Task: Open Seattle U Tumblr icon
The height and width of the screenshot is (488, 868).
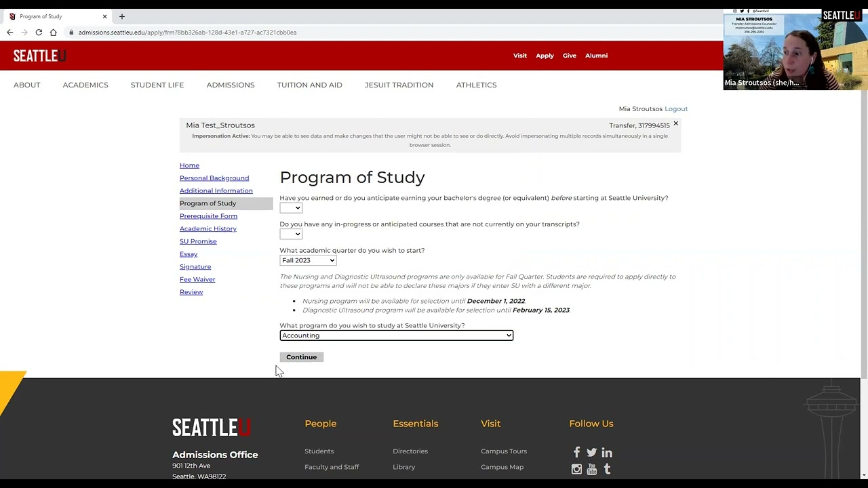Action: click(607, 468)
